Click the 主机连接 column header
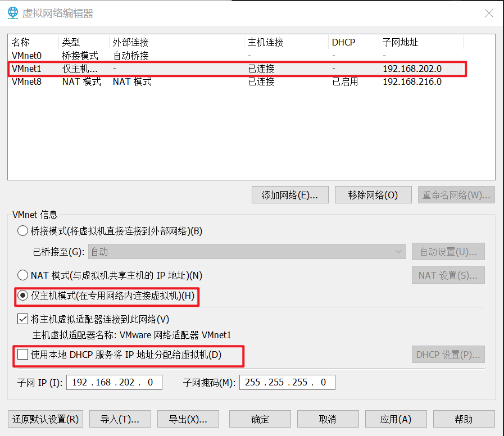 pyautogui.click(x=286, y=42)
